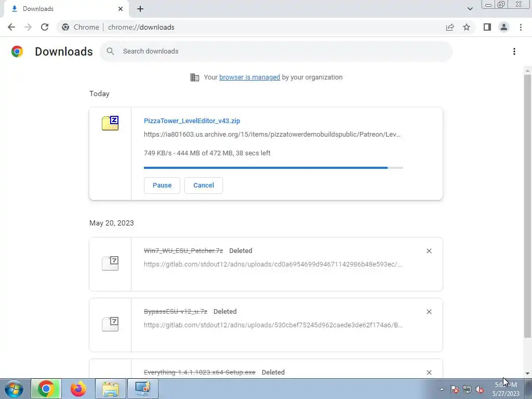Screen dimensions: 532x399
Task: Click the Win7_WU_ESU_Patcher.7z file icon
Action: pos(110,263)
